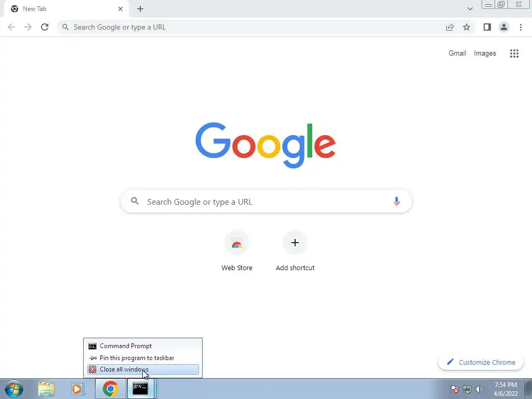532x399 pixels.
Task: Open the Action Center flag icon
Action: click(455, 389)
